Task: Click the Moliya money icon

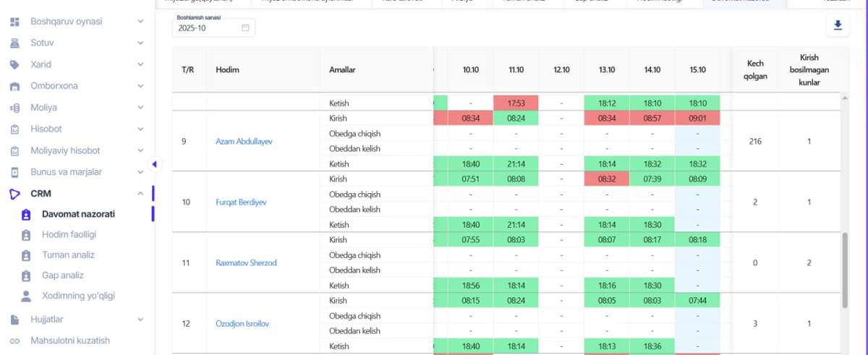Action: (14, 108)
